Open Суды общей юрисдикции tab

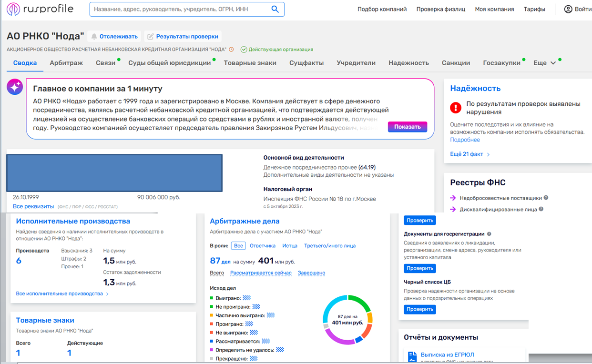coord(169,63)
